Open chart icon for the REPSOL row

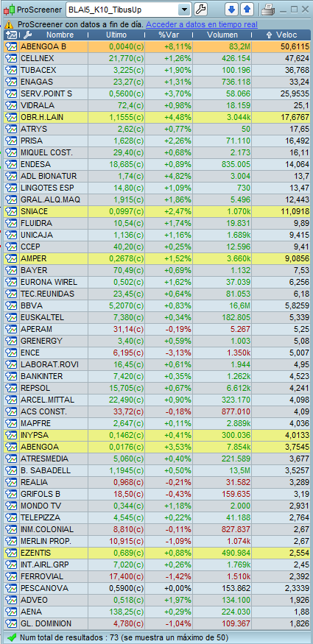coord(10,388)
